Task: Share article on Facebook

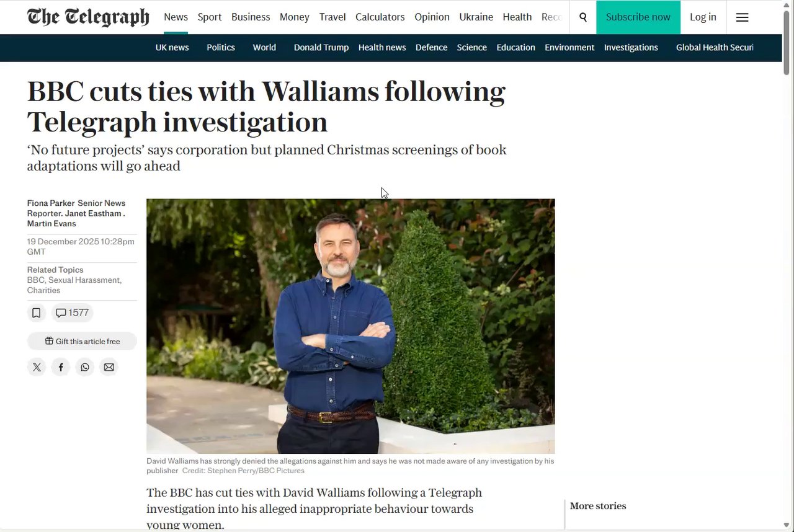Action: pos(61,367)
